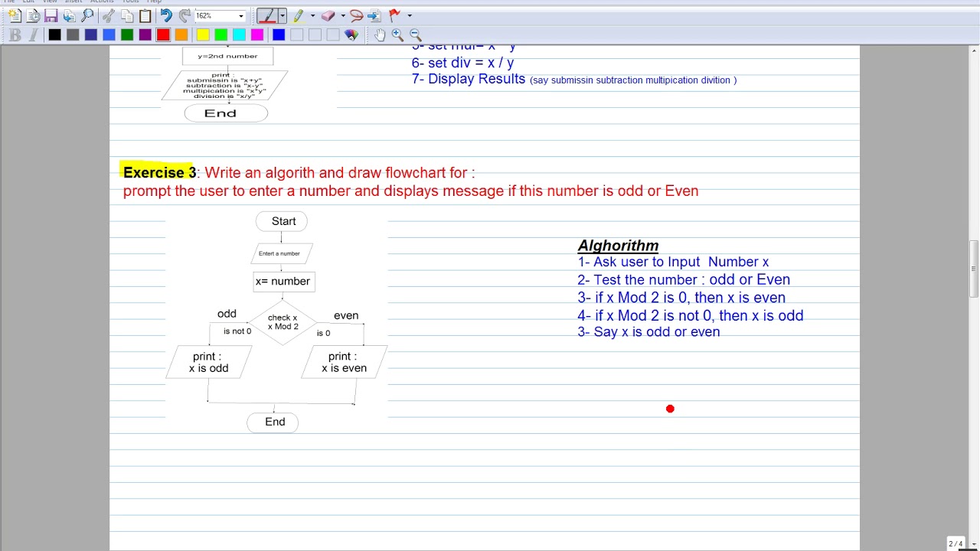This screenshot has height=551, width=980.
Task: Paste from clipboard
Action: pyautogui.click(x=145, y=15)
